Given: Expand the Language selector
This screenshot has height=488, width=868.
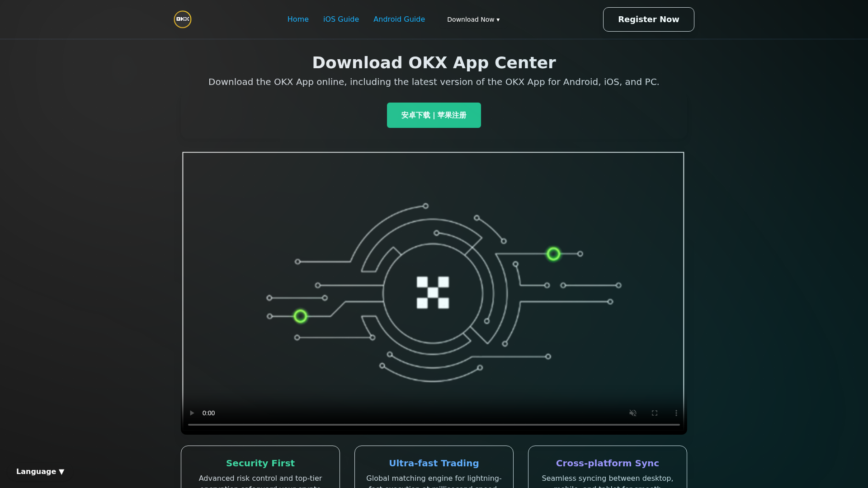Looking at the screenshot, I should [x=40, y=471].
